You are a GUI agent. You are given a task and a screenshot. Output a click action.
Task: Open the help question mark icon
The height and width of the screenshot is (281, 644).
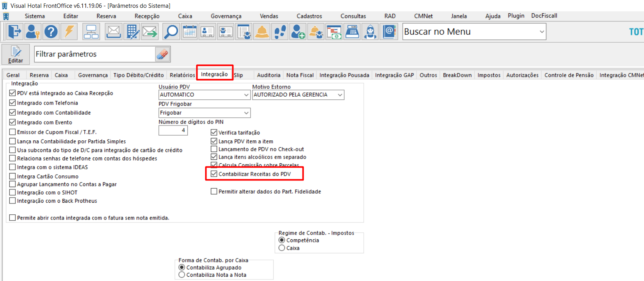tap(51, 32)
